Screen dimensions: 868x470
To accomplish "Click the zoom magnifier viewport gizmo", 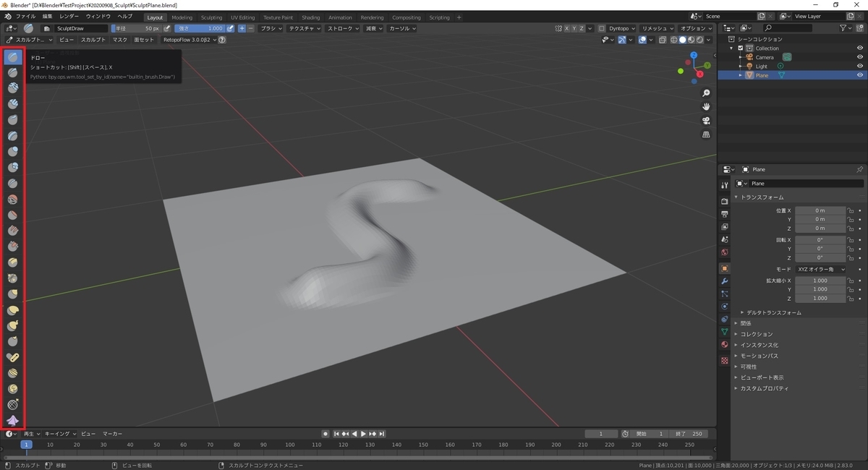I will (706, 93).
